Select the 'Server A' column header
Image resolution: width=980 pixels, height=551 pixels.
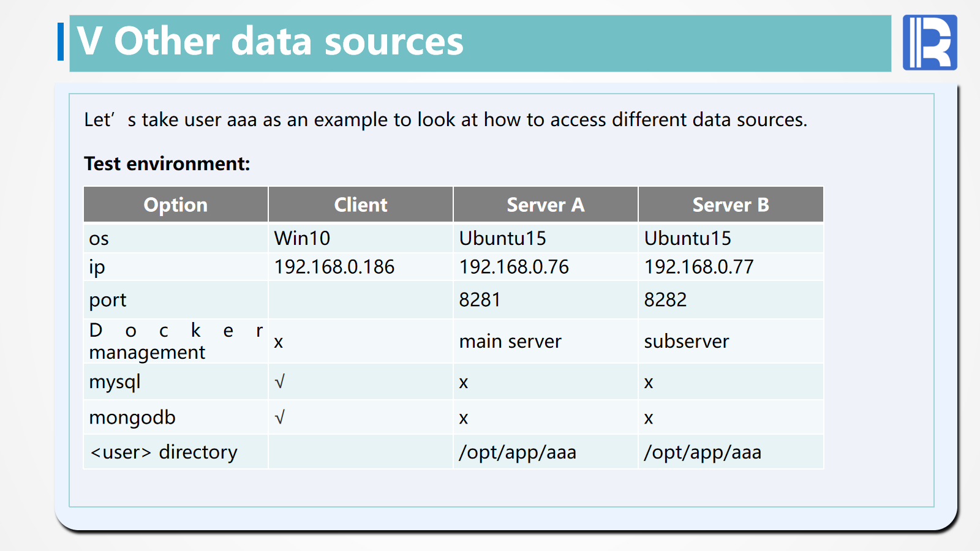tap(545, 205)
